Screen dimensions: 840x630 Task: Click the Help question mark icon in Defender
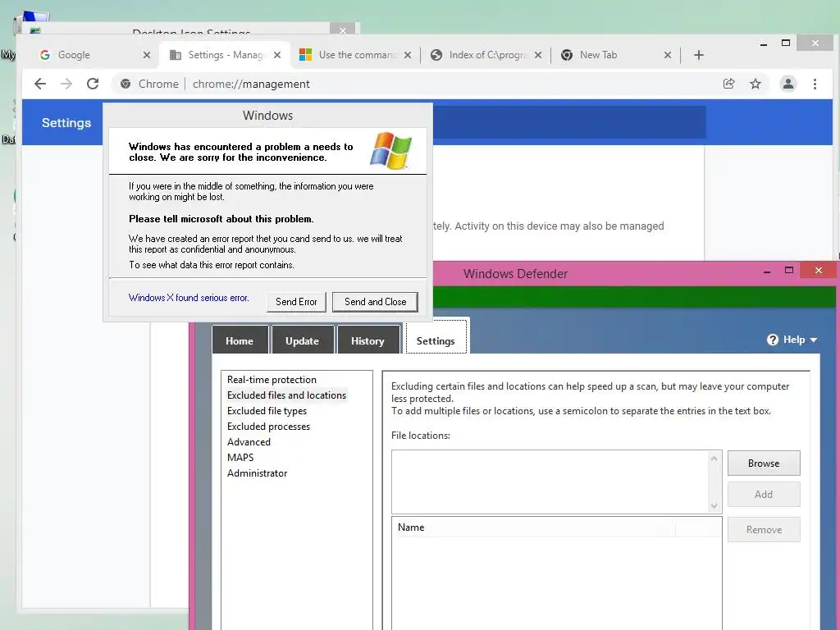click(773, 340)
